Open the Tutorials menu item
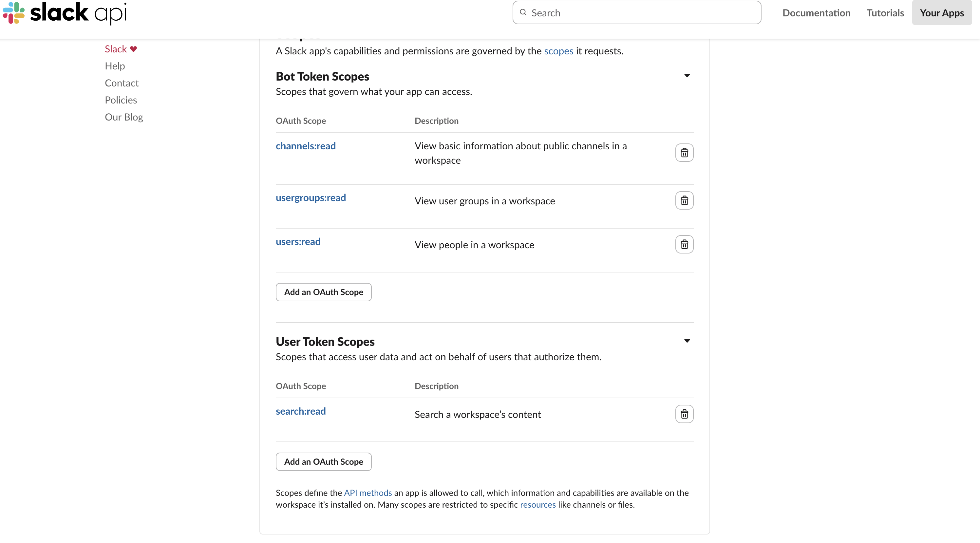The image size is (980, 543). pyautogui.click(x=885, y=13)
